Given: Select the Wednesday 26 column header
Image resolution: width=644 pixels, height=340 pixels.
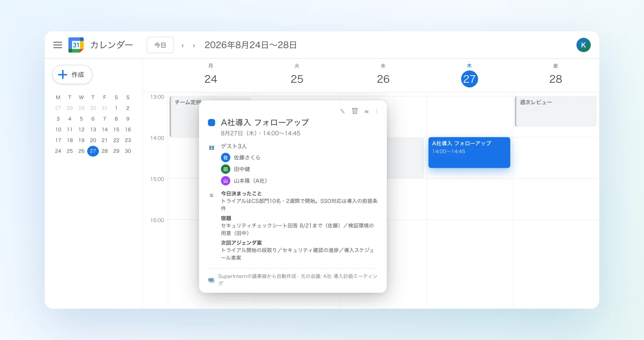Looking at the screenshot, I should point(383,75).
